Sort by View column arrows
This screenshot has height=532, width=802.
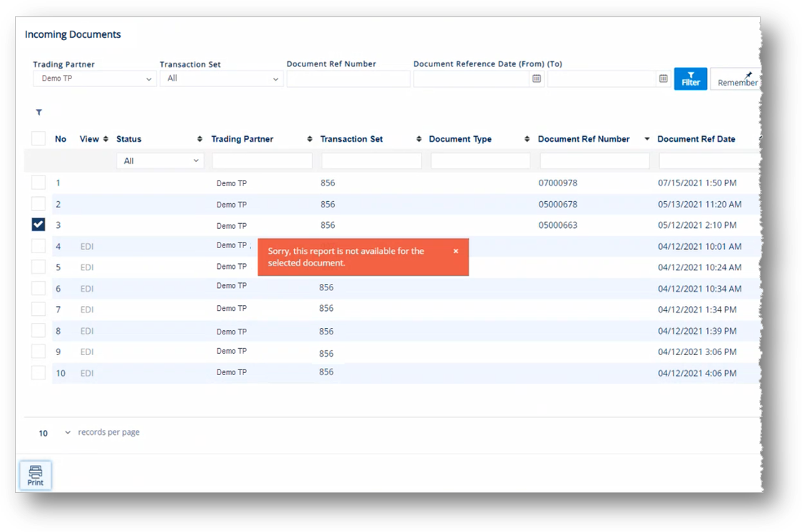point(106,139)
